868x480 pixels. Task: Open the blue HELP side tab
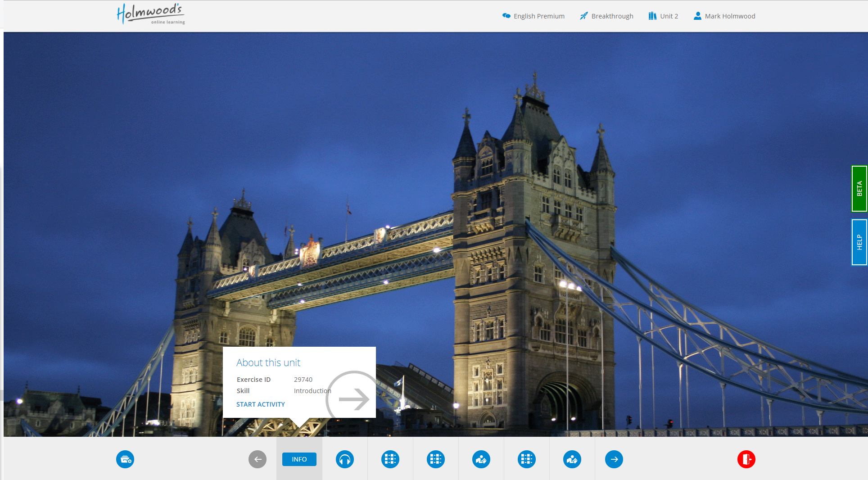pyautogui.click(x=859, y=242)
